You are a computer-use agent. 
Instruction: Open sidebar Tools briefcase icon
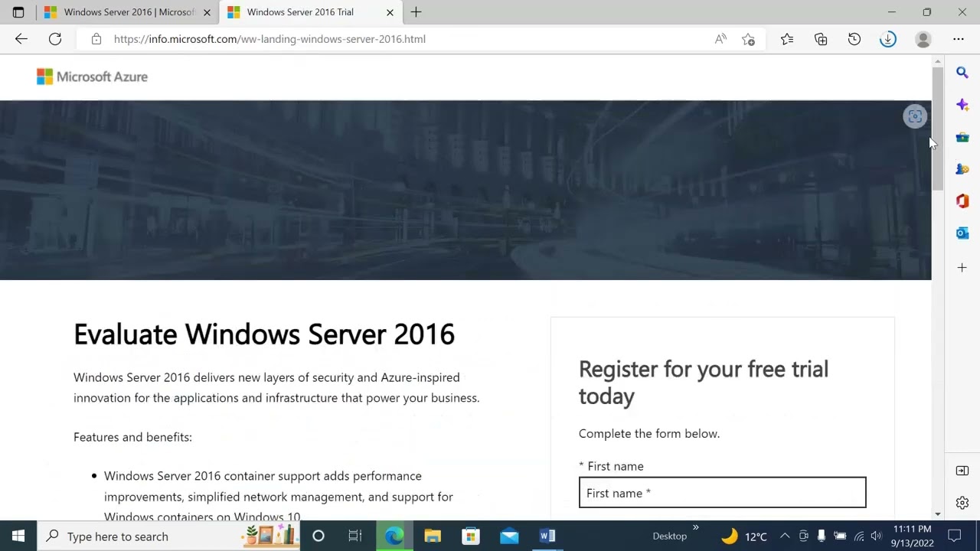(962, 137)
